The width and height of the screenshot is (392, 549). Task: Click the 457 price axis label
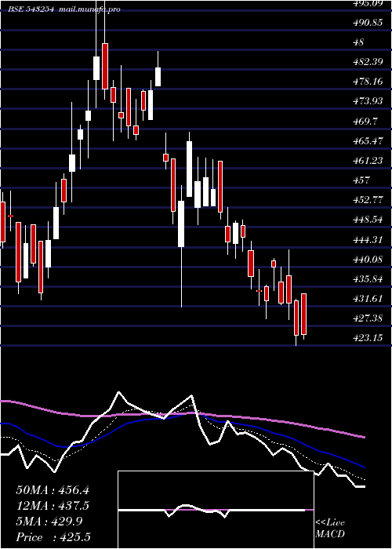(361, 180)
